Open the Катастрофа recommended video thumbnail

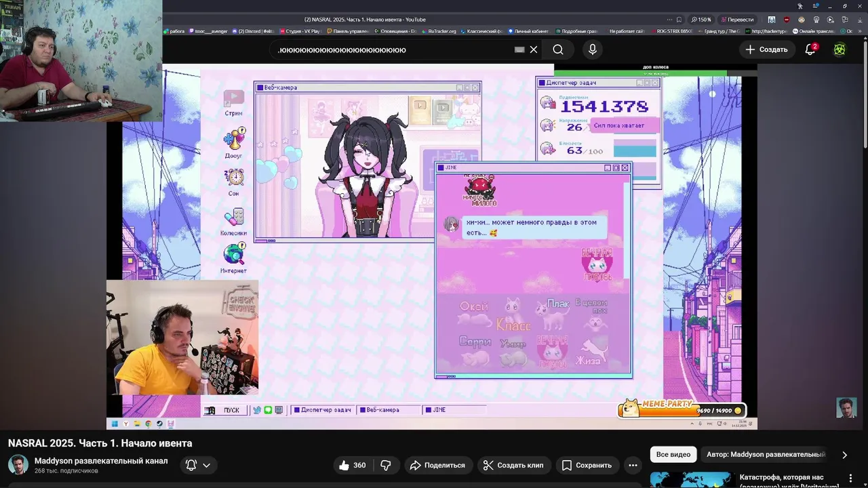tap(692, 479)
